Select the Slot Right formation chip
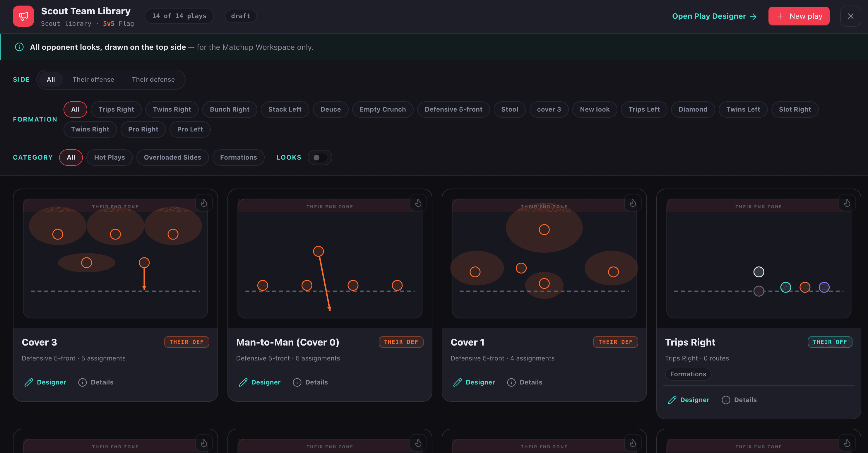Viewport: 868px width, 453px height. point(795,110)
